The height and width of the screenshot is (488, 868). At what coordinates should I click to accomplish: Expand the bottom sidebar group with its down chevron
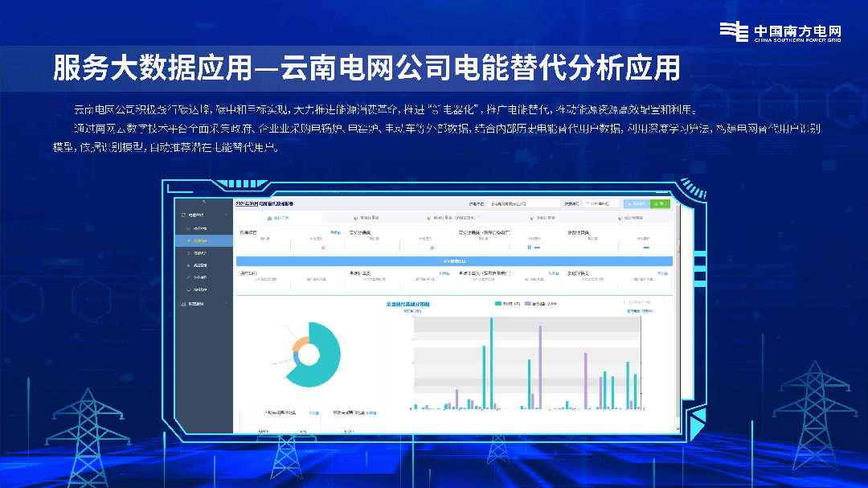coord(226,304)
